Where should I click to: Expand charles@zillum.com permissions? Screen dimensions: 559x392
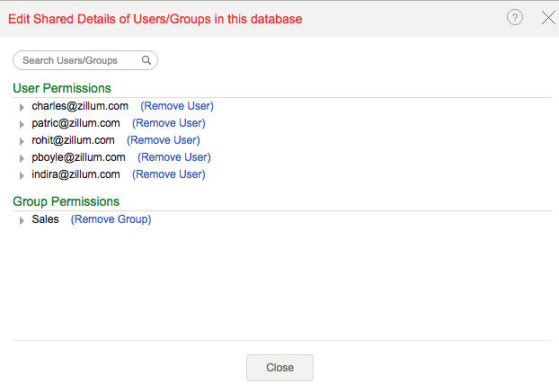22,107
